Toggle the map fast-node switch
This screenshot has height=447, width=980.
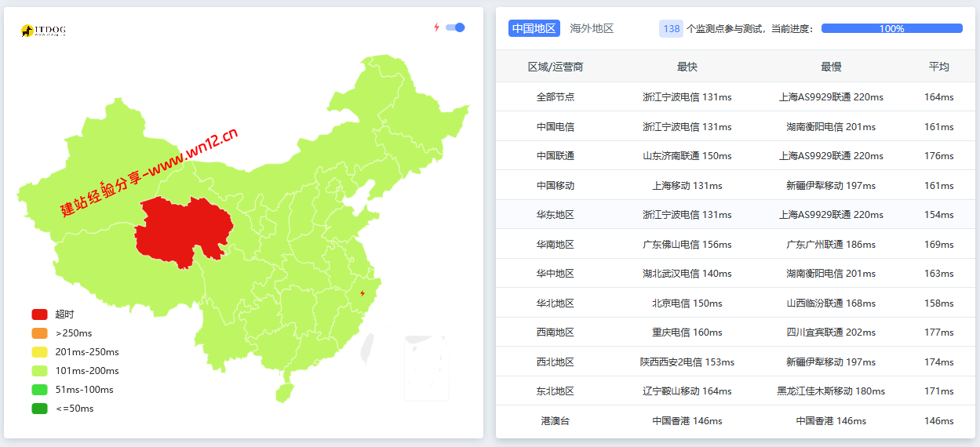tap(455, 27)
